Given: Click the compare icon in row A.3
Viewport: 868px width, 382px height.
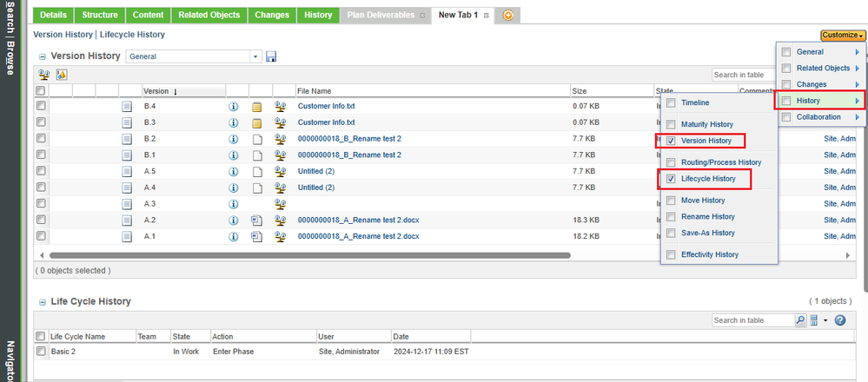Looking at the screenshot, I should 280,204.
